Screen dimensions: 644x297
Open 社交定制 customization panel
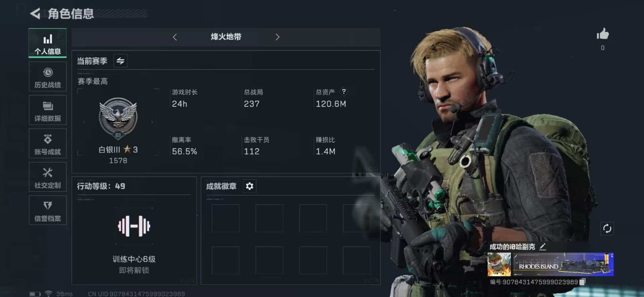pyautogui.click(x=48, y=177)
